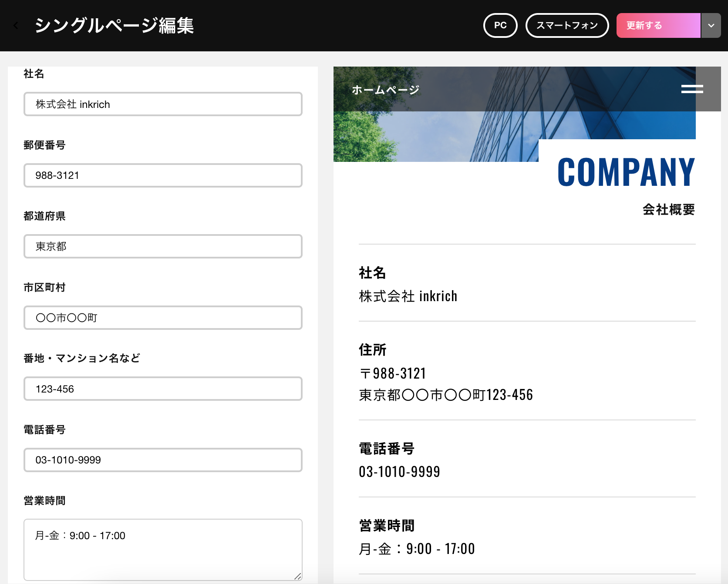Select preview hours 月-金：9:00 - 17:00
This screenshot has height=584, width=728.
417,549
